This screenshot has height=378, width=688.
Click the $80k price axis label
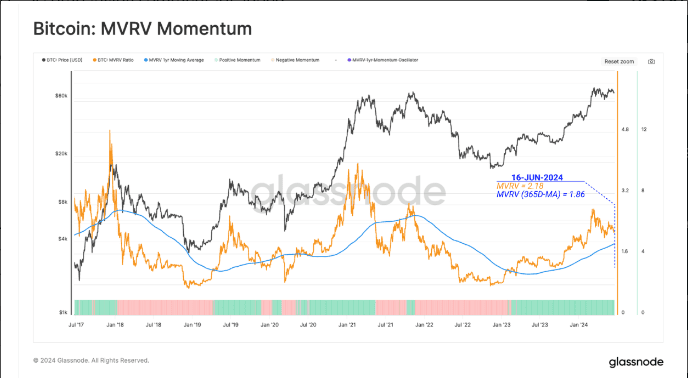[61, 96]
